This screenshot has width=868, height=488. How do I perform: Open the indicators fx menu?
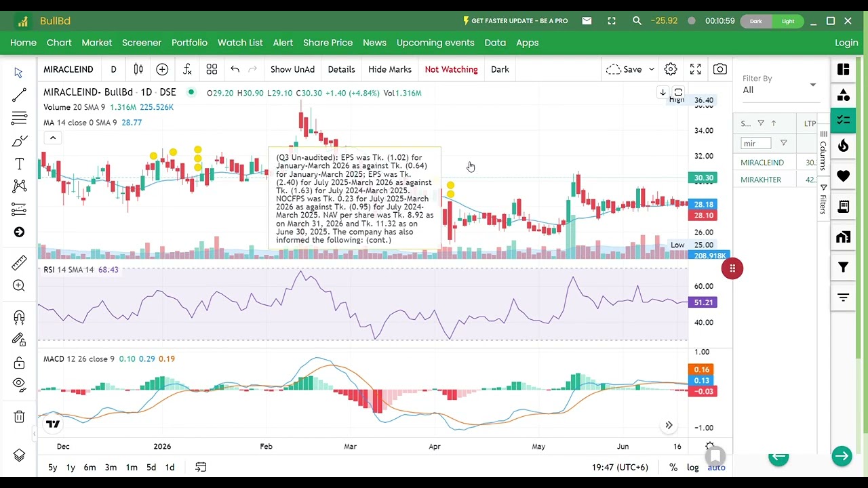187,69
